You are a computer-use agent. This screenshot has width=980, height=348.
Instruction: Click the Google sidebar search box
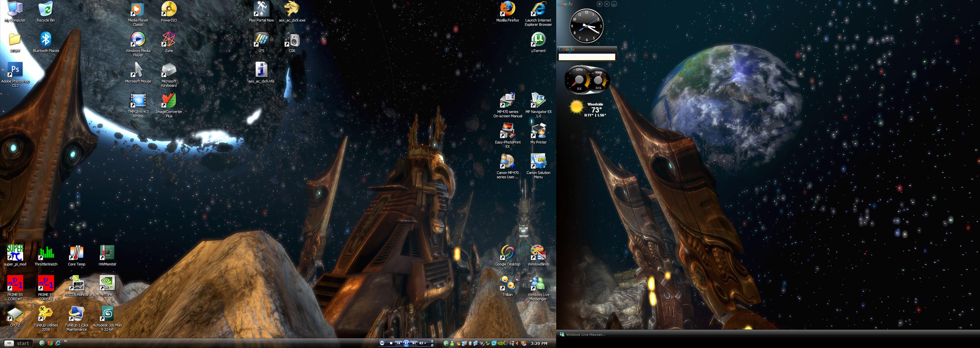coord(587,57)
